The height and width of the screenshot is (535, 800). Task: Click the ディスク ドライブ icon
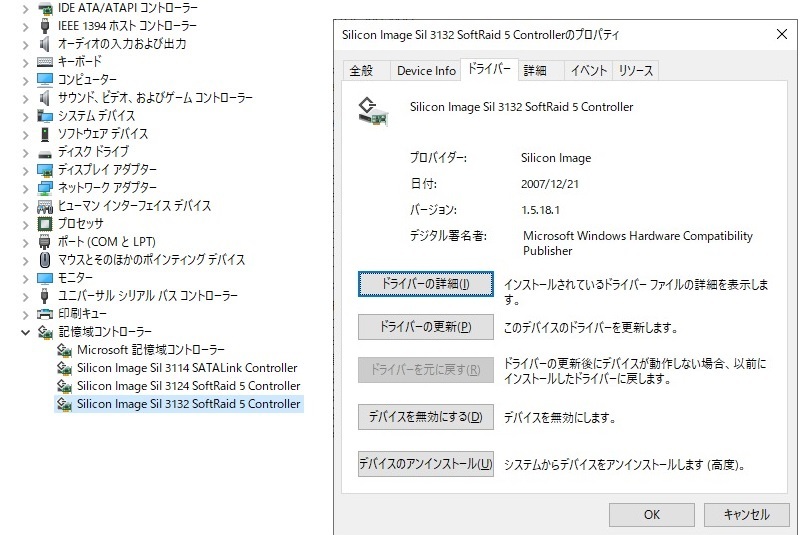[x=45, y=153]
